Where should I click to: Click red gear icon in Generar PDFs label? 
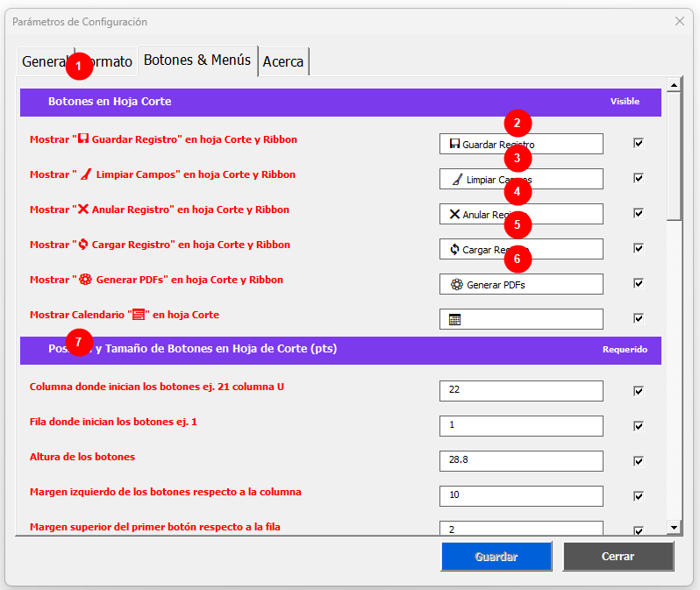click(85, 280)
